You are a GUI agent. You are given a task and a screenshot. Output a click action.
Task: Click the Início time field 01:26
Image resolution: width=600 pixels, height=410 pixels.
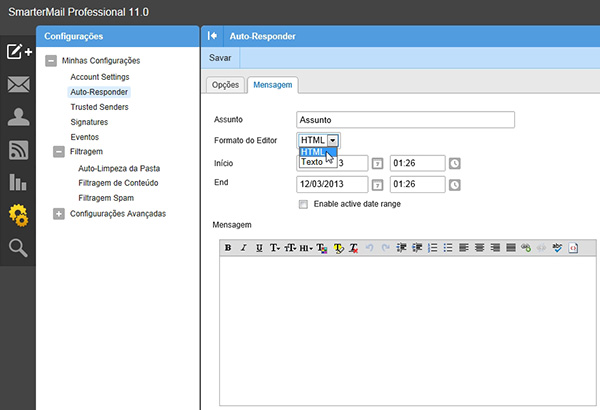pyautogui.click(x=417, y=163)
